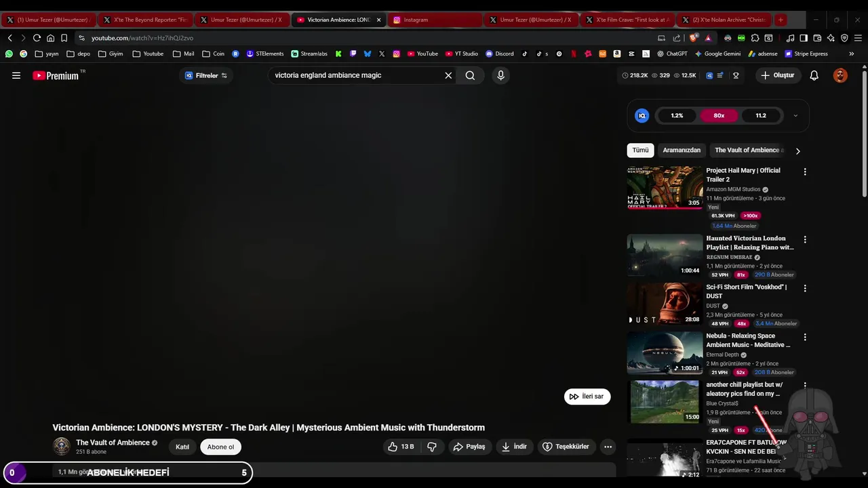The image size is (868, 488).
Task: Focus the YouTube search input field
Action: pyautogui.click(x=356, y=76)
